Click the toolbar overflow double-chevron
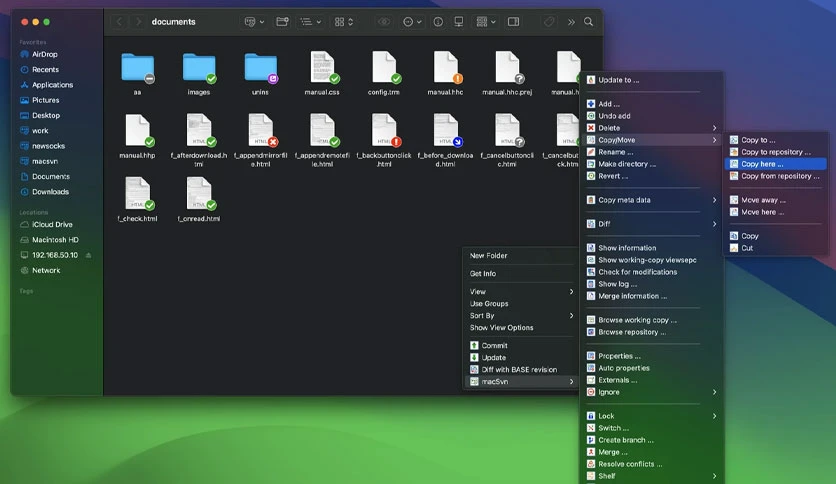 pos(571,22)
